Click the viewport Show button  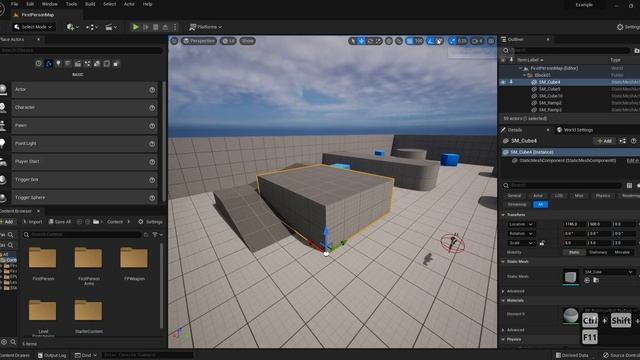pyautogui.click(x=247, y=41)
